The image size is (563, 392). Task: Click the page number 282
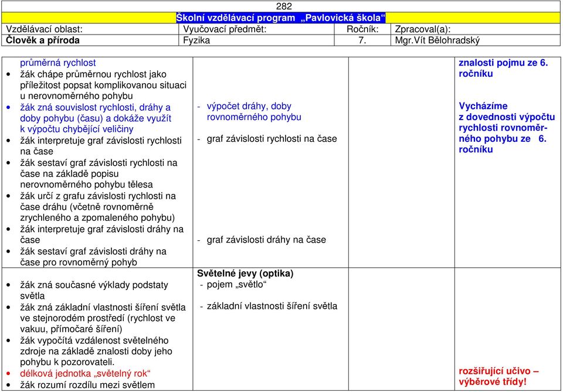point(284,6)
